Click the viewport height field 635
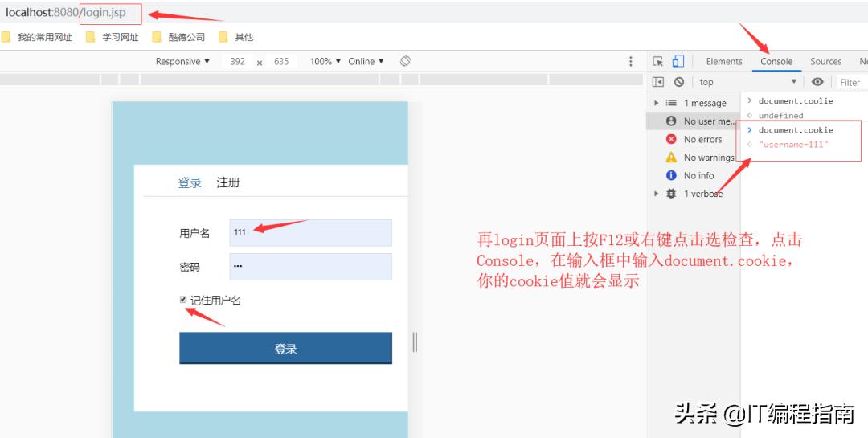 point(281,61)
